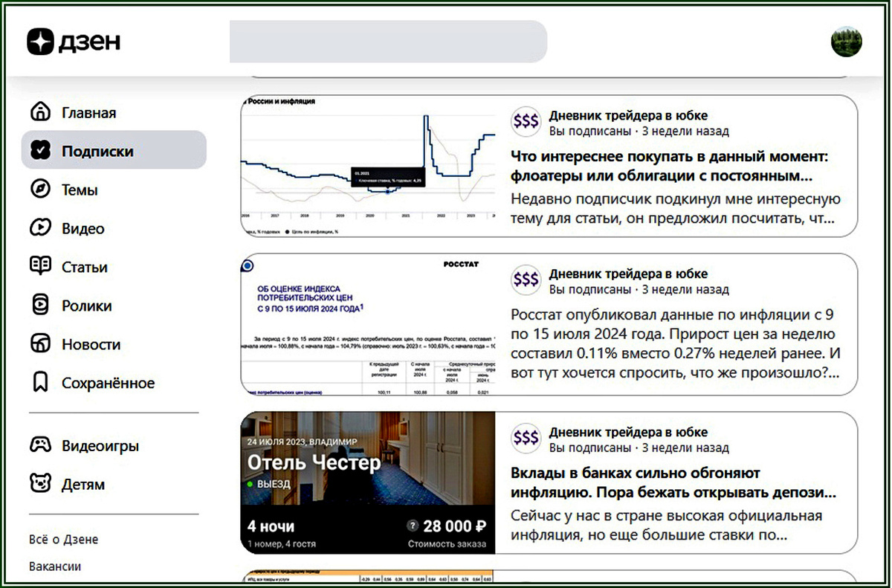Click Вы подписаны on the флоатеры card

pos(590,132)
